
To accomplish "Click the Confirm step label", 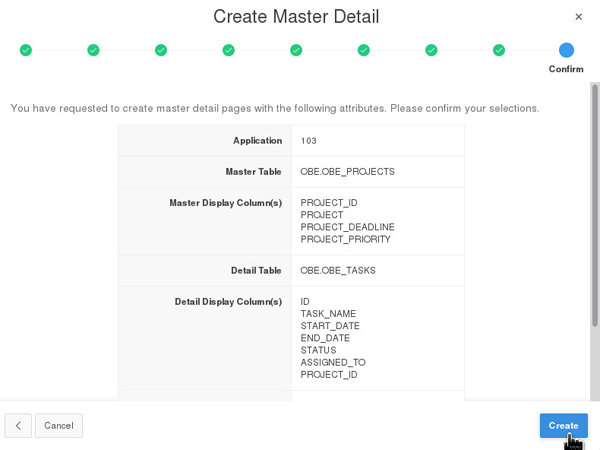I will pos(566,69).
